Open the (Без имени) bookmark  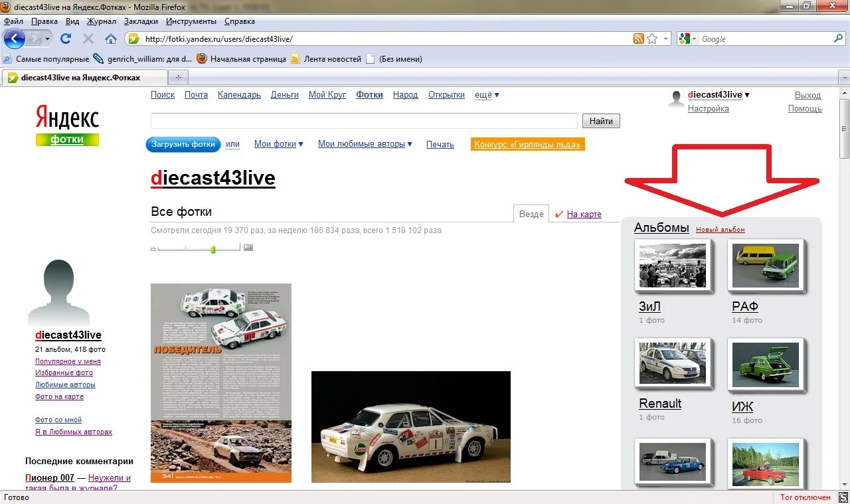pos(394,59)
